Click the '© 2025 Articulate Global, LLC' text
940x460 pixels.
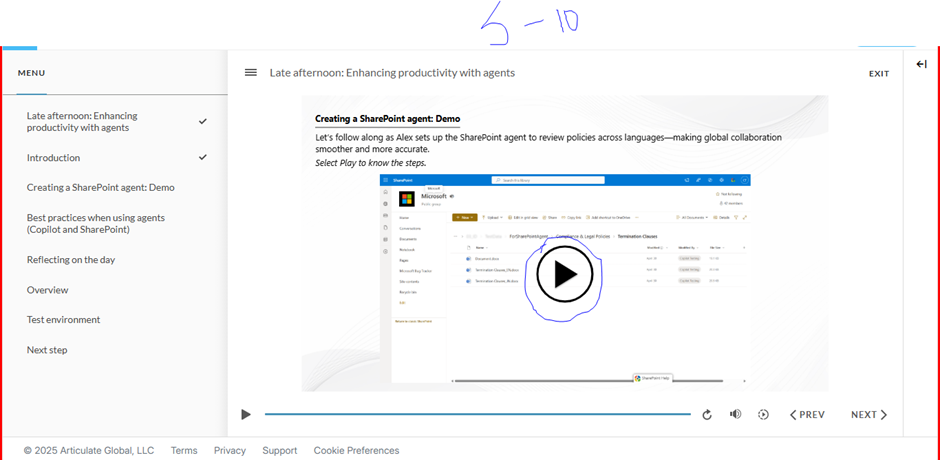[89, 450]
